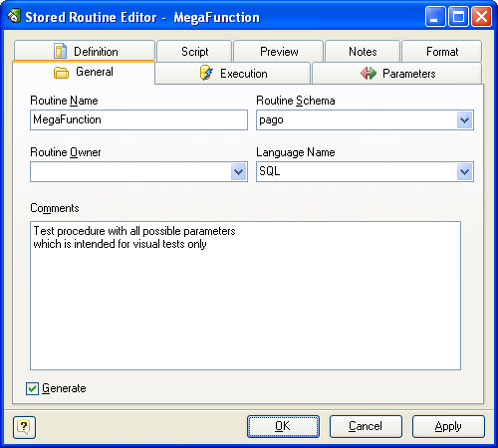Uncheck the Generate checkbox
498x448 pixels.
(32, 388)
